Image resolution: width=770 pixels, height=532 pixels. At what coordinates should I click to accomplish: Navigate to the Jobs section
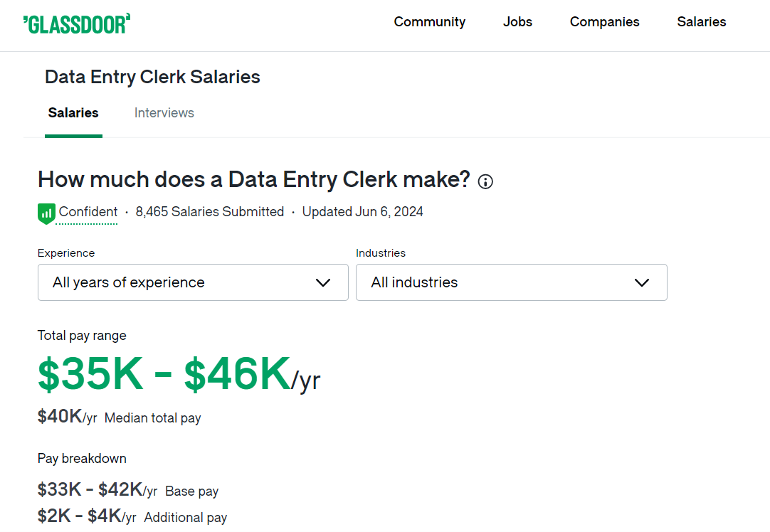point(517,22)
